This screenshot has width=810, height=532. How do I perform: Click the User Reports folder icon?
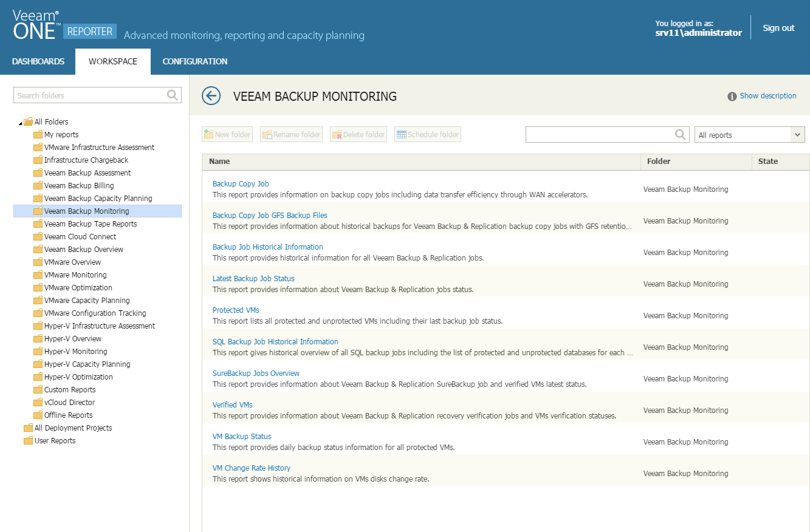coord(28,441)
